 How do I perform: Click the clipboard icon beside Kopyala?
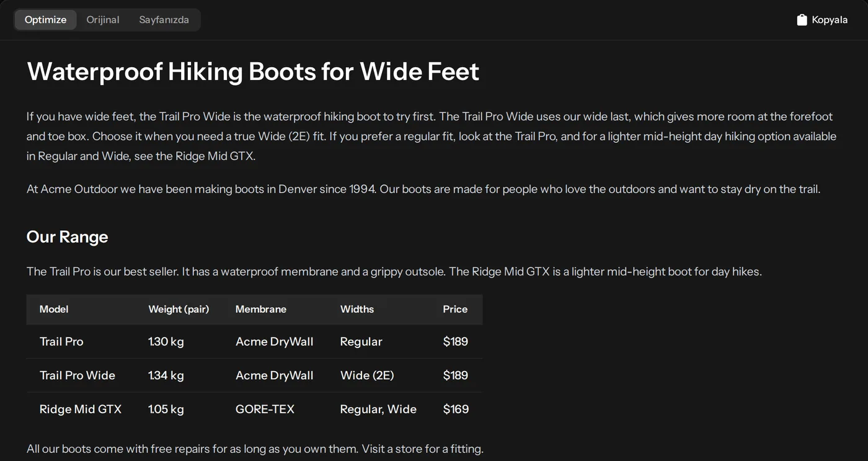coord(802,20)
